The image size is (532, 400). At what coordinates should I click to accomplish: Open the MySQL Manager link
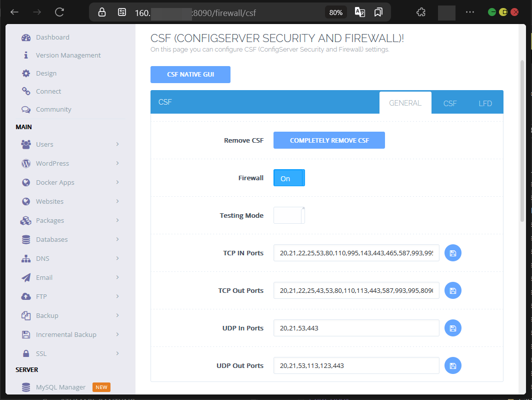point(60,387)
